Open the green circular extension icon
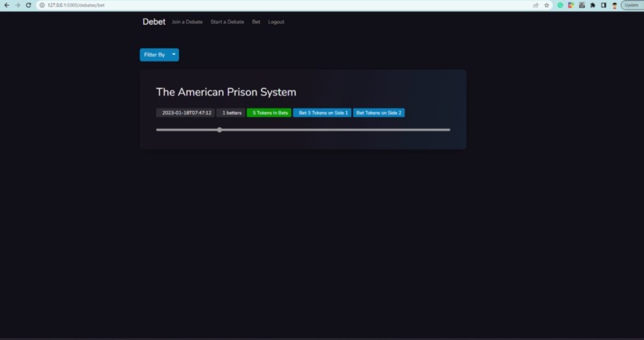This screenshot has height=340, width=644. point(560,6)
